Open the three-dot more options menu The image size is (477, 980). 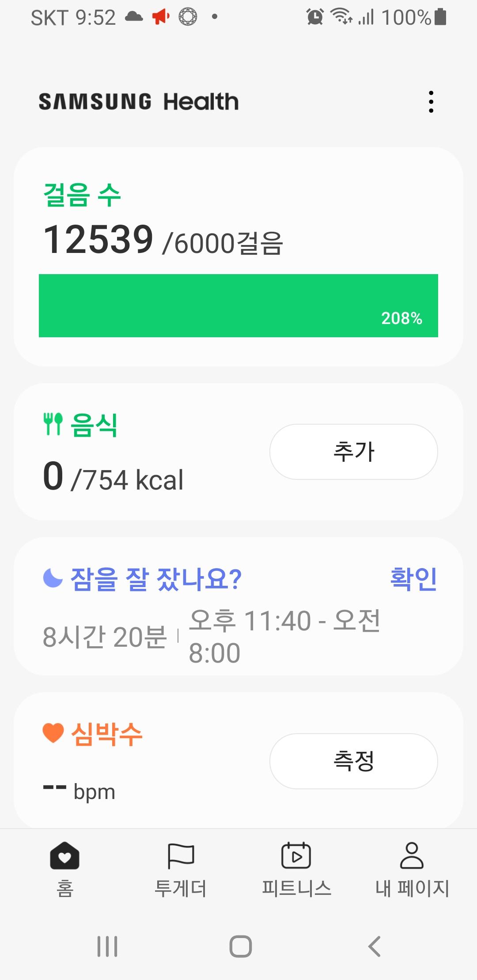[x=431, y=102]
